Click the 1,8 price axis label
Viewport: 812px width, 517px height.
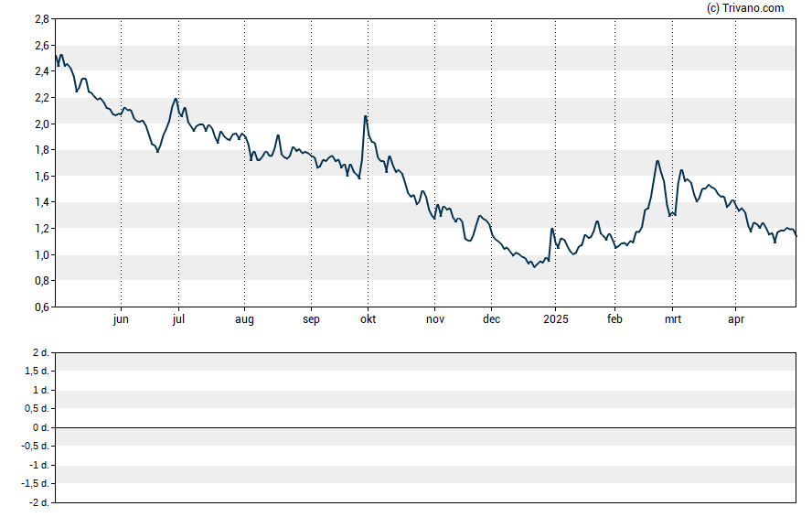pos(42,150)
